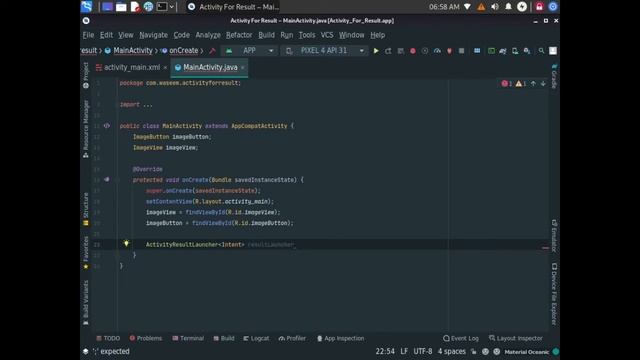Image resolution: width=640 pixels, height=360 pixels.
Task: Open the Terminal tool window
Action: point(188,338)
